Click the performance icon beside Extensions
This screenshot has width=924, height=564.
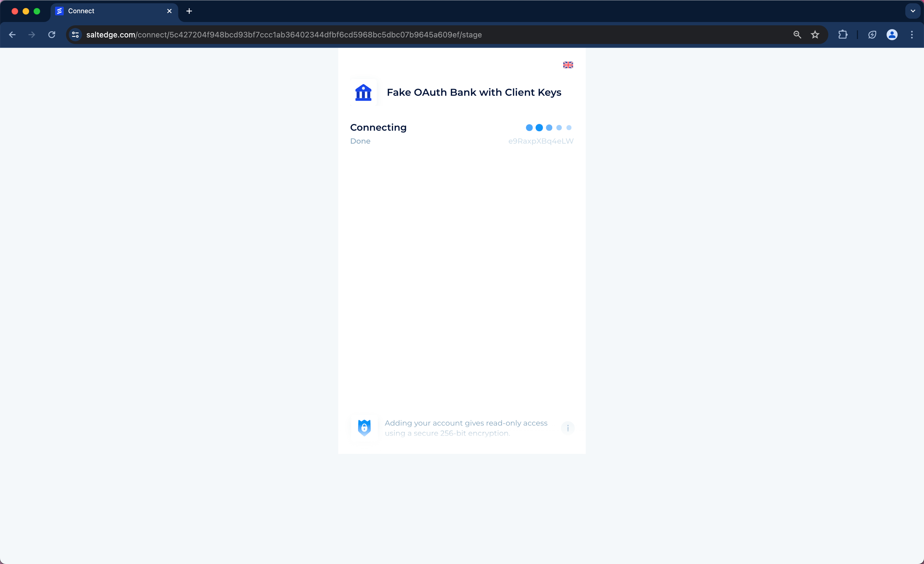(x=872, y=34)
